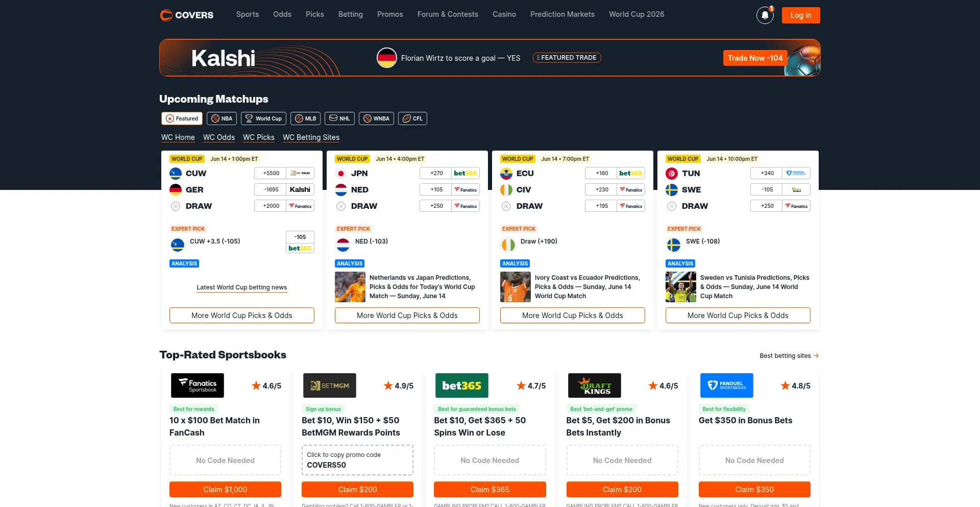The height and width of the screenshot is (507, 980).
Task: Click the Netherlands flag next to NED
Action: (341, 189)
